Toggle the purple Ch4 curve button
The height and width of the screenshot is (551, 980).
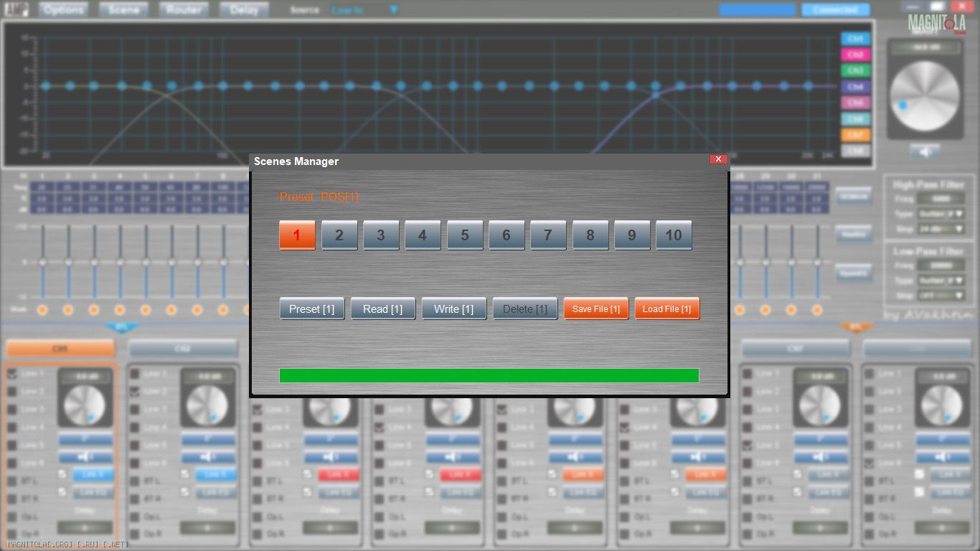855,87
